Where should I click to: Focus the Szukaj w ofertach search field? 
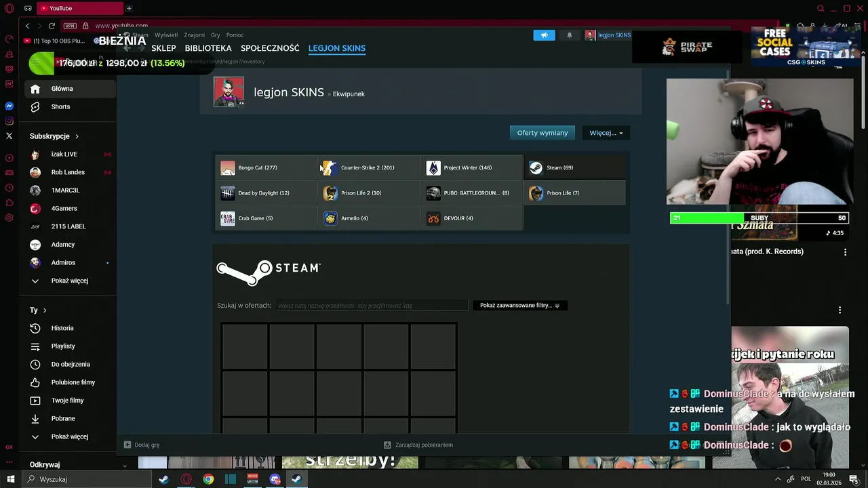tap(372, 306)
